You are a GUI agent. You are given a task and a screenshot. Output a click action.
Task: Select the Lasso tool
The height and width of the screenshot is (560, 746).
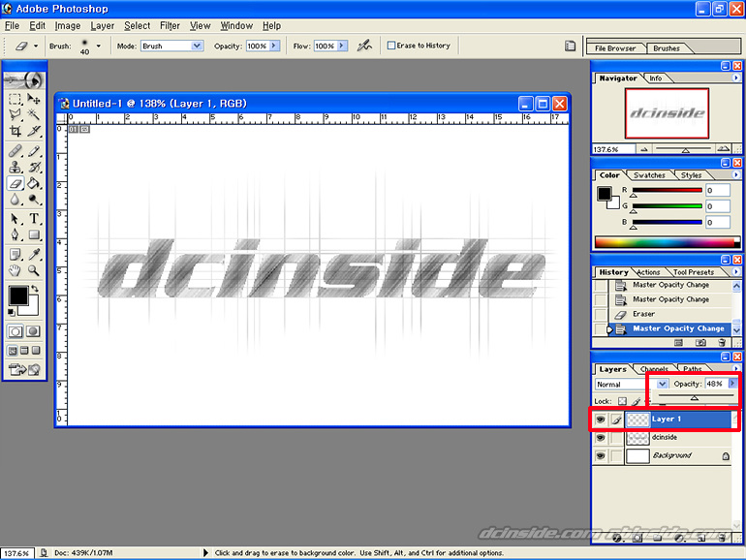click(x=16, y=114)
